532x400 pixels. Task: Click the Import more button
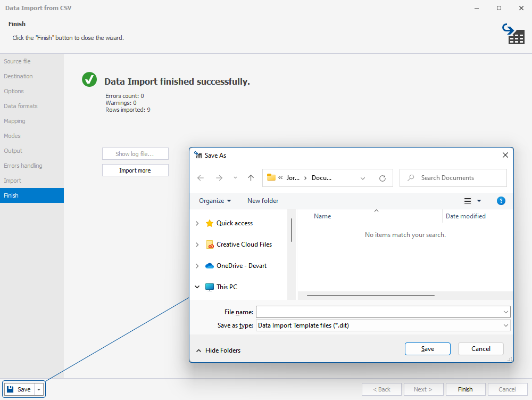click(135, 170)
